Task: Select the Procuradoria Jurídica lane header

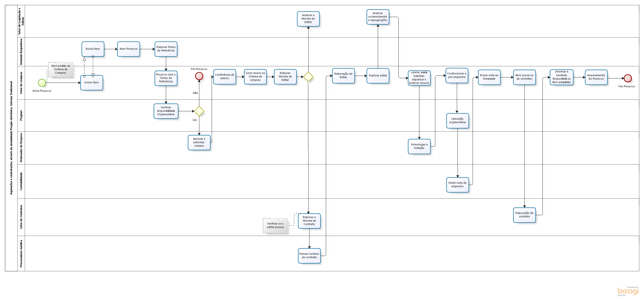Action: click(x=21, y=253)
